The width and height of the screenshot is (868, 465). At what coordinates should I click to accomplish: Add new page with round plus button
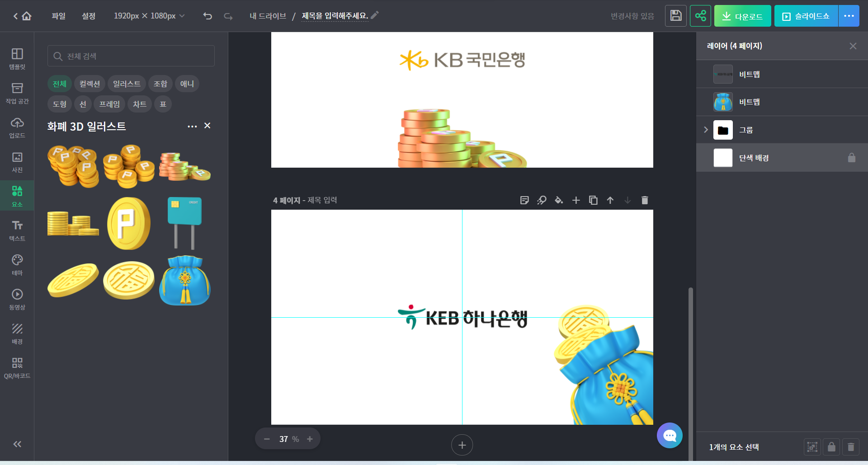point(462,445)
